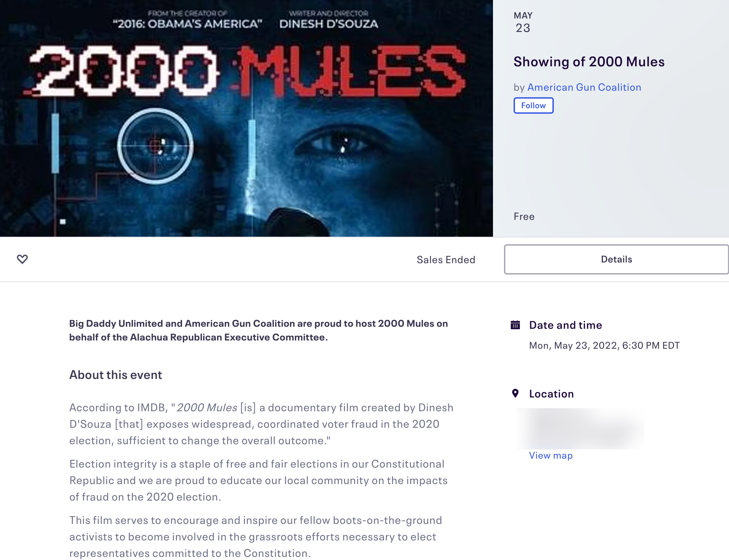Click the Free price label
Screen dimensions: 729x560
click(x=524, y=216)
